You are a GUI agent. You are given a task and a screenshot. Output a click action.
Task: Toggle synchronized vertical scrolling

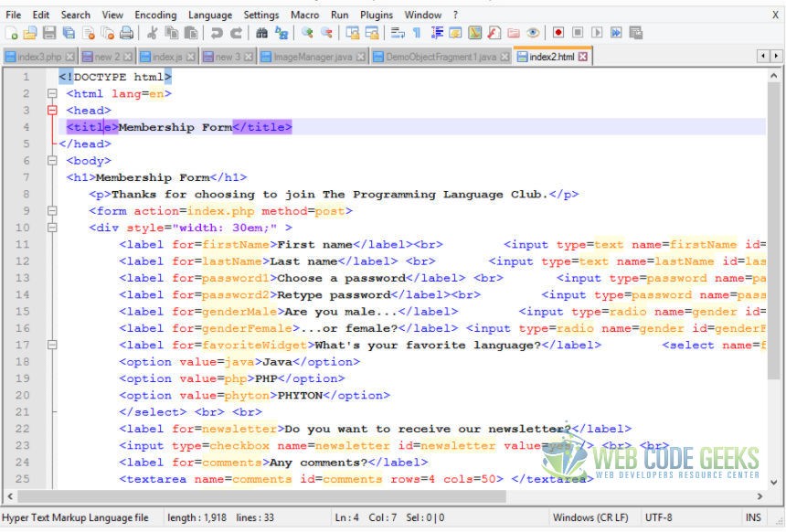tap(353, 33)
